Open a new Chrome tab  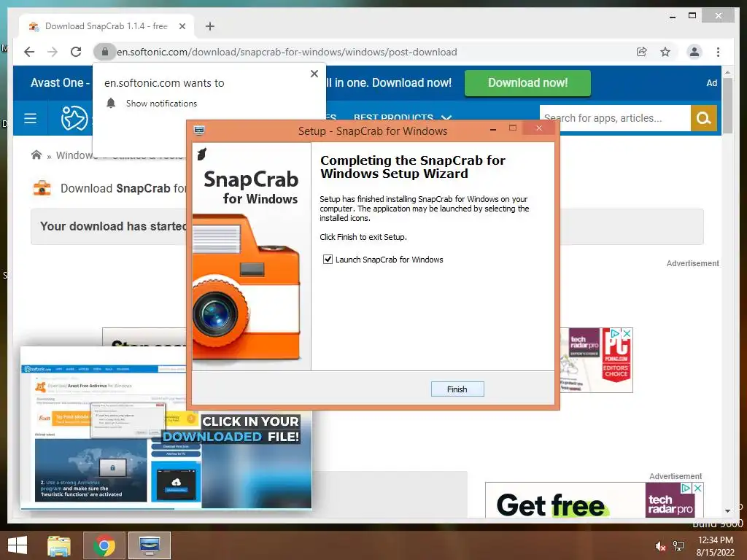tap(210, 26)
